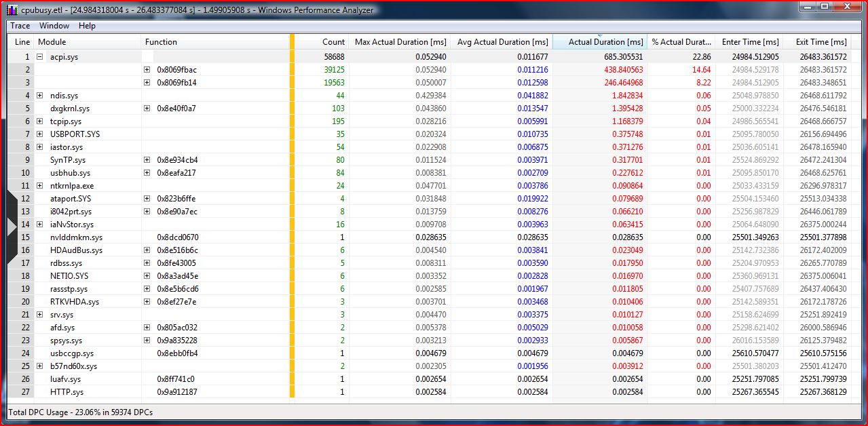Open the Window menu
Image resolution: width=868 pixels, height=426 pixels.
pyautogui.click(x=54, y=26)
